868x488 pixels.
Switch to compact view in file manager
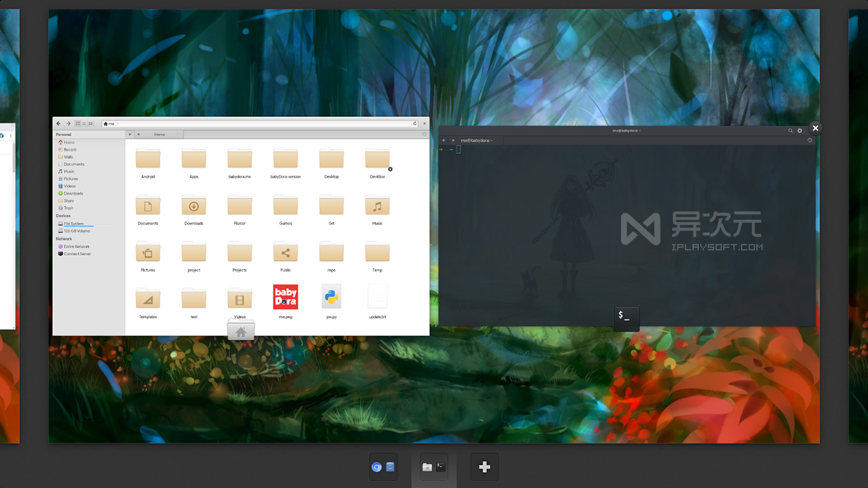[x=90, y=123]
